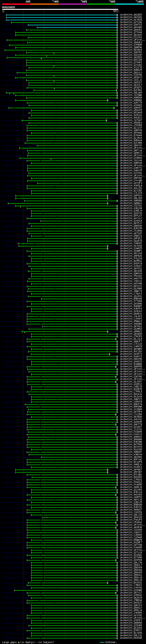This screenshot has width=146, height=644.
Task: Select the UniRef100_B1ENF7 entry
Action: 131,542
